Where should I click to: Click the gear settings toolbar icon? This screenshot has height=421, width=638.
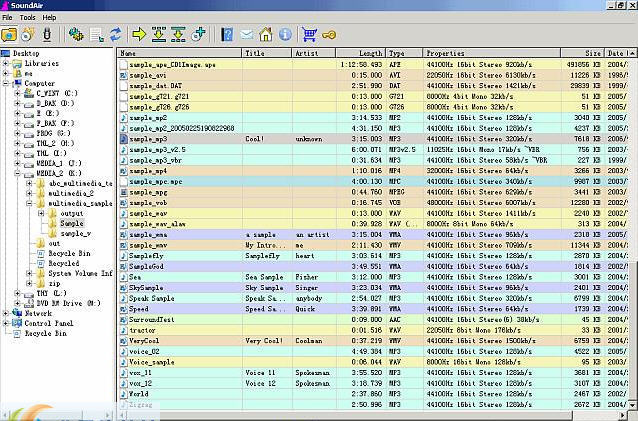[76, 35]
